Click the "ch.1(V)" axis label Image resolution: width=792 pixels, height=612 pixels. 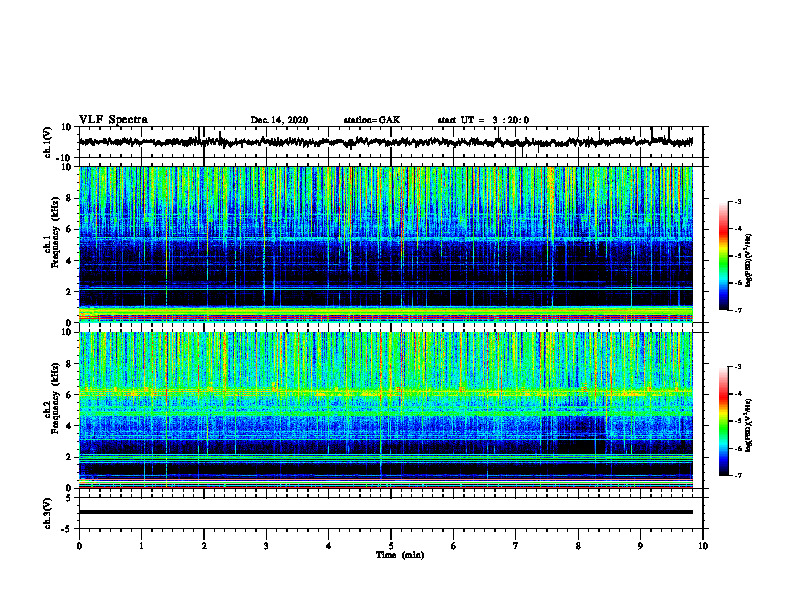[48, 142]
